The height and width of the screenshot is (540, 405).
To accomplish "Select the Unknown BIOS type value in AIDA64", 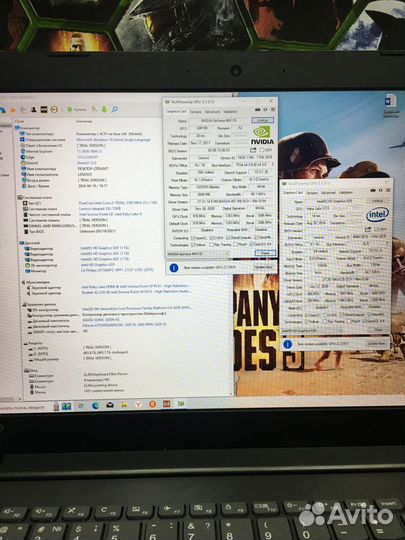I will pos(97,231).
